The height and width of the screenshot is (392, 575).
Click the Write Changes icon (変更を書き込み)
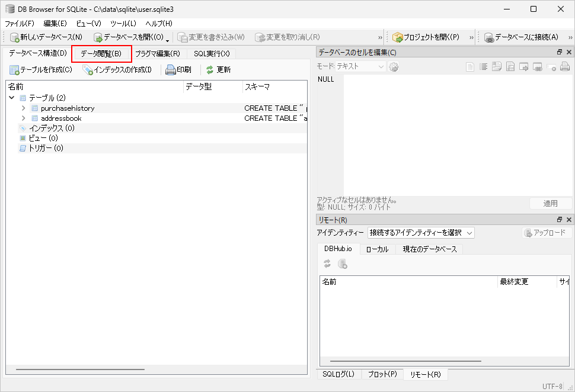point(182,37)
